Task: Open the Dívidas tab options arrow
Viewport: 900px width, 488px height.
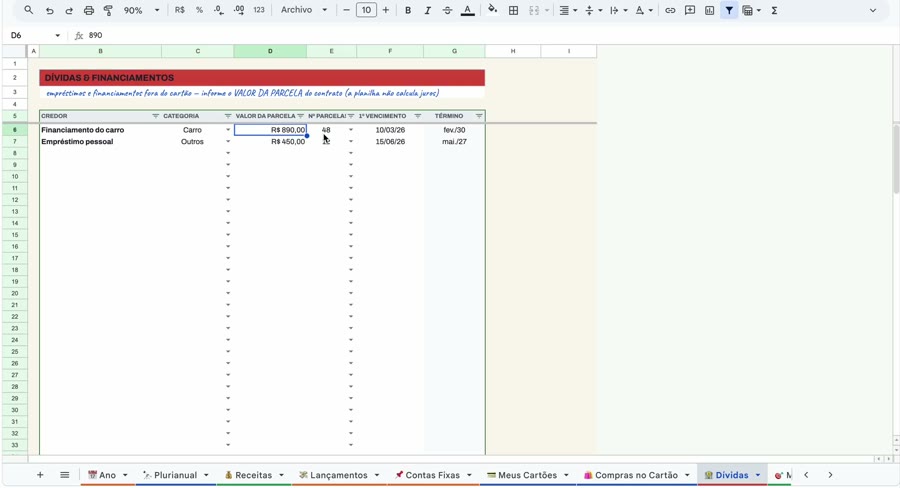Action: tap(758, 475)
